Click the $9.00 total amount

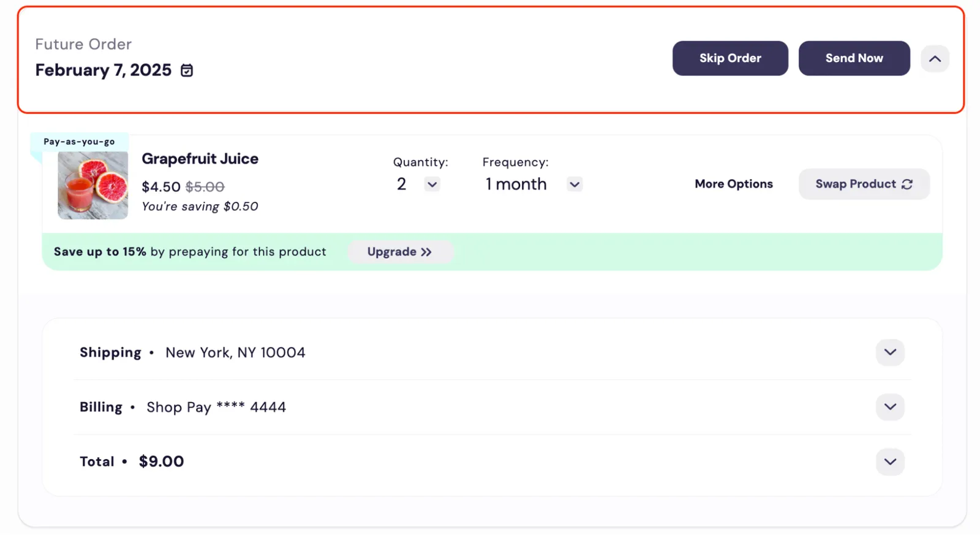[x=162, y=461]
